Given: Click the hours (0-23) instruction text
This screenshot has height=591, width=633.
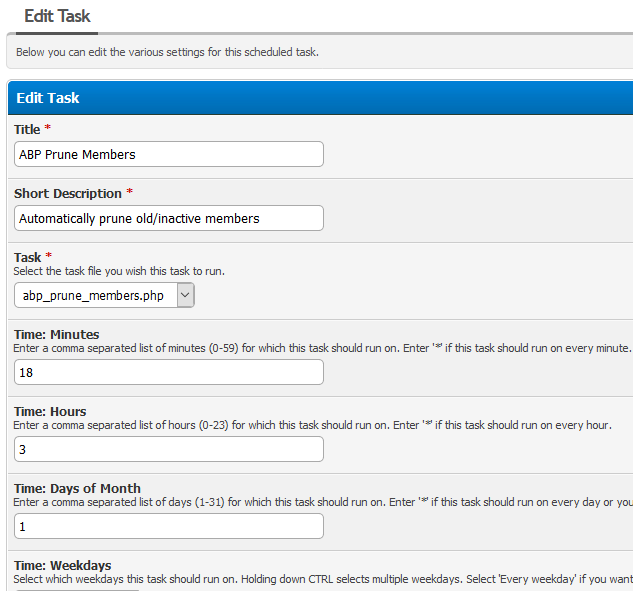Looking at the screenshot, I should (310, 425).
